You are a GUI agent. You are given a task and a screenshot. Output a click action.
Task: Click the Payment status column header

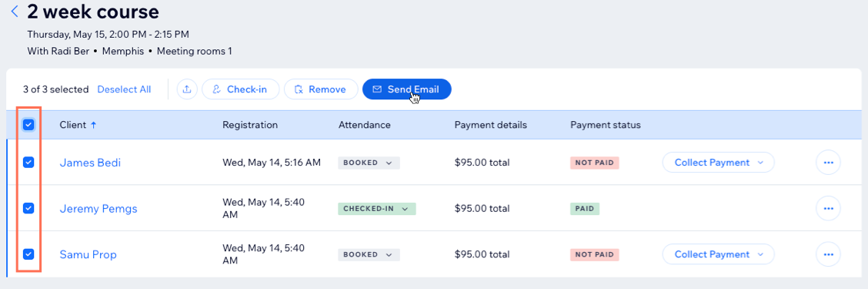coord(605,126)
